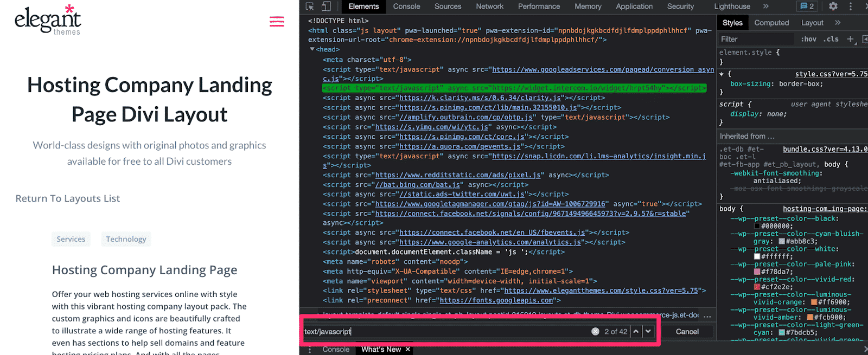Switch to the Elements tab
868x355 pixels.
363,7
